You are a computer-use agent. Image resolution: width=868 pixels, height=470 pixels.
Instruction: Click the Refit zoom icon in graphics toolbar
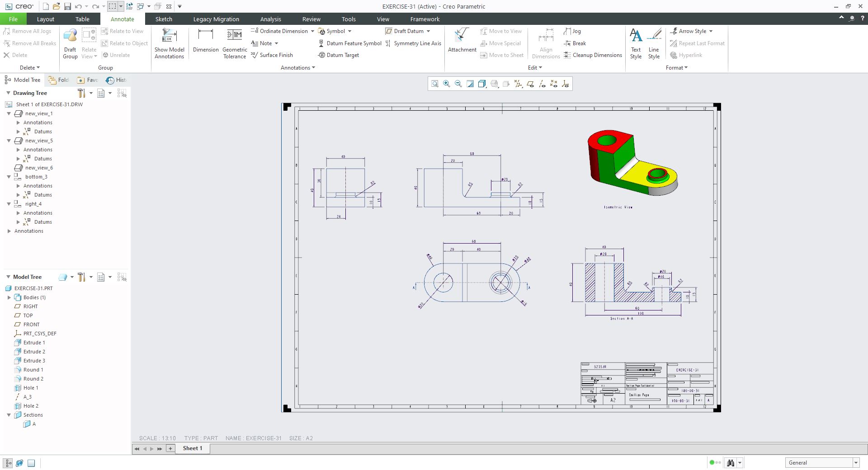pyautogui.click(x=435, y=84)
